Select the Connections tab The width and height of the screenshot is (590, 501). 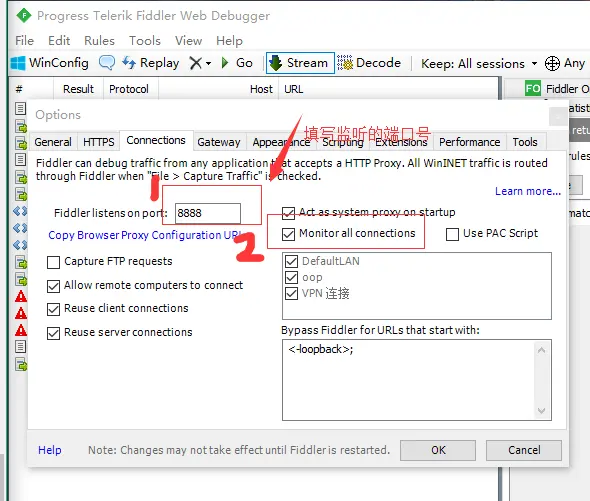pos(156,140)
